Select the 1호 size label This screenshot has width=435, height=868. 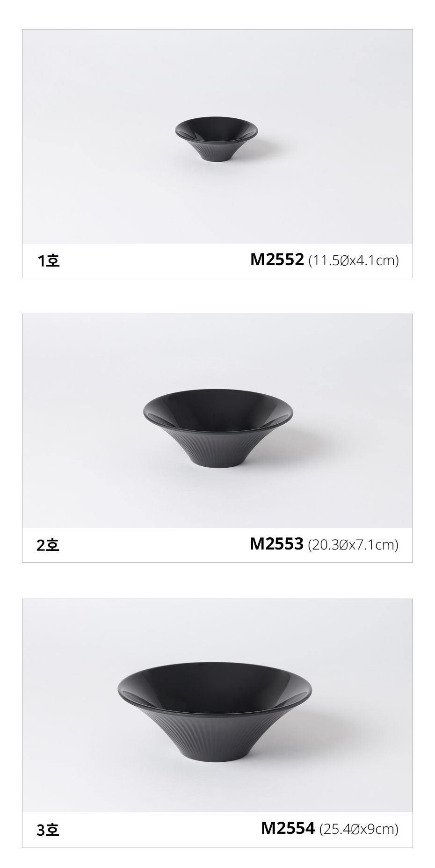point(49,260)
